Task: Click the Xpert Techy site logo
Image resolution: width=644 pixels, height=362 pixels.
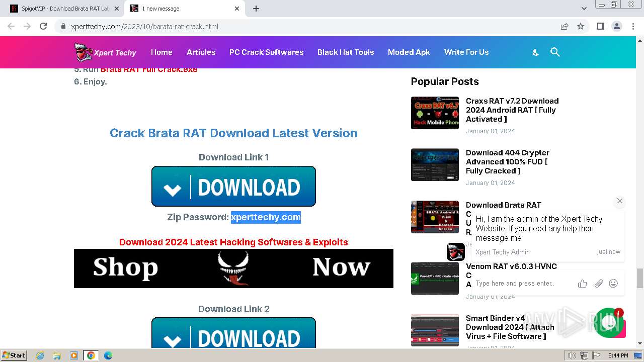Action: (x=105, y=52)
